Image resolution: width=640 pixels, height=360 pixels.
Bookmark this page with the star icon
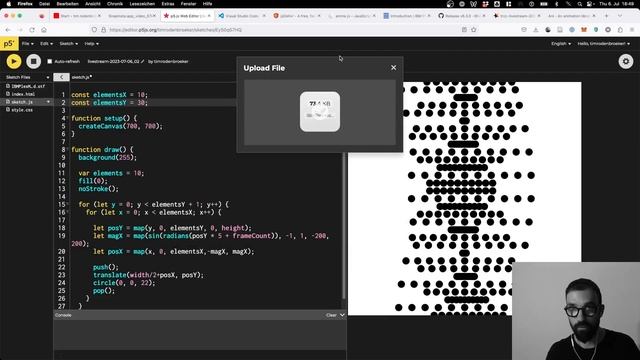(x=473, y=30)
